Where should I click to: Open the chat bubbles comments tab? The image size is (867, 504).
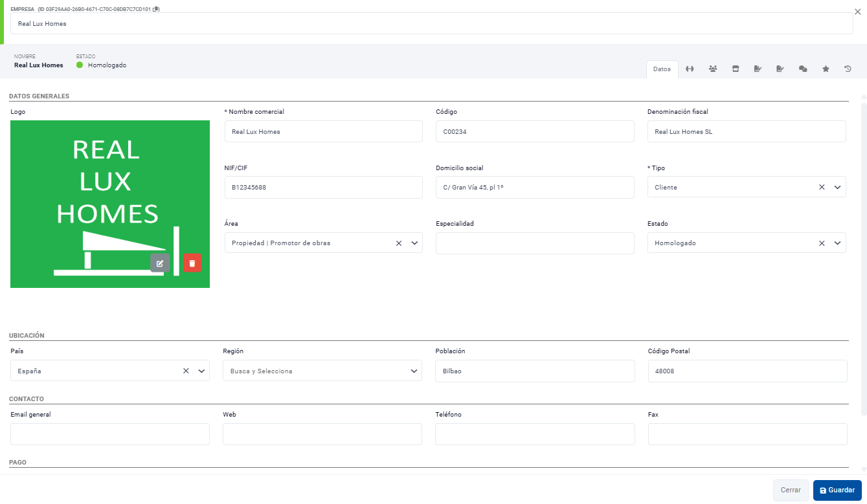pyautogui.click(x=803, y=69)
